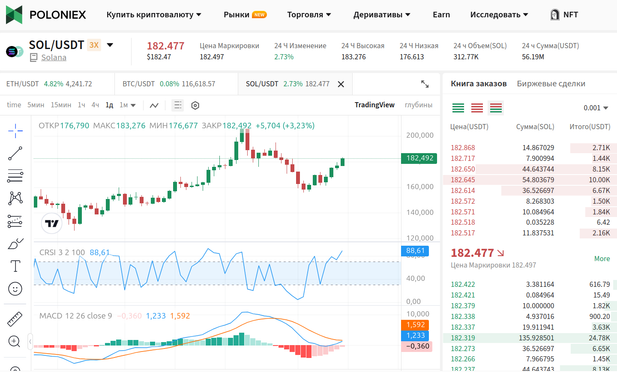The height and width of the screenshot is (374, 617).
Task: Click buy order row at 182.422
Action: click(530, 284)
